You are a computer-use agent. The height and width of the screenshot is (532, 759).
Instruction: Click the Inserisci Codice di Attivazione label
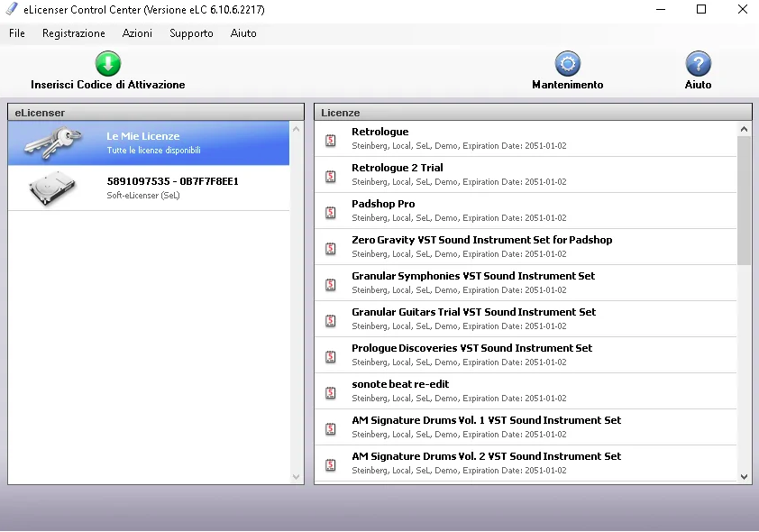(x=108, y=85)
